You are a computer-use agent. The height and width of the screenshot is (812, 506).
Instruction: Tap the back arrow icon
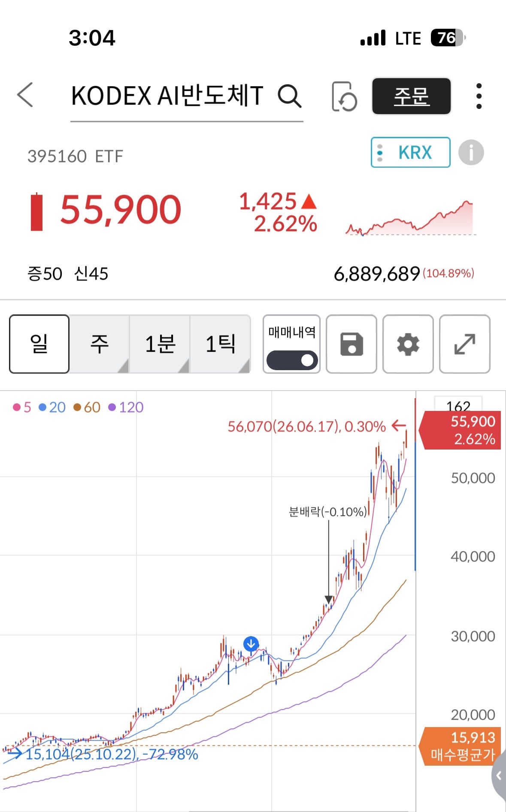point(25,95)
